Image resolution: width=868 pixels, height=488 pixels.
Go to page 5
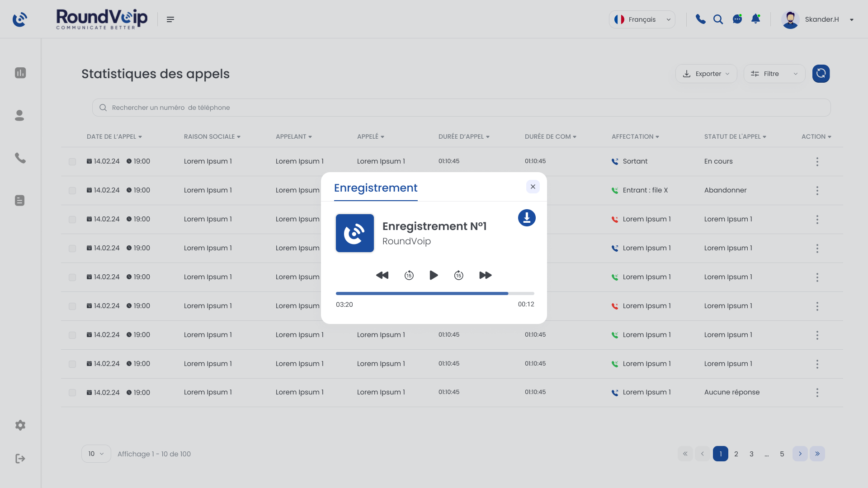782,454
